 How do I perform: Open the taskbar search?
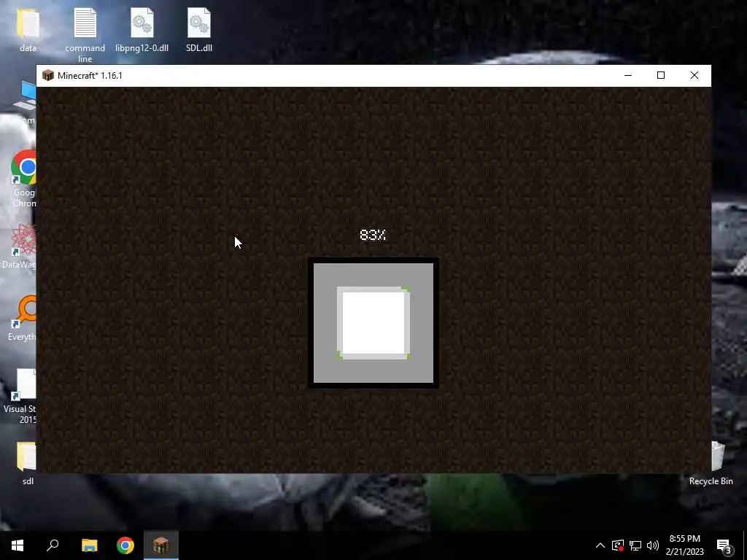53,545
